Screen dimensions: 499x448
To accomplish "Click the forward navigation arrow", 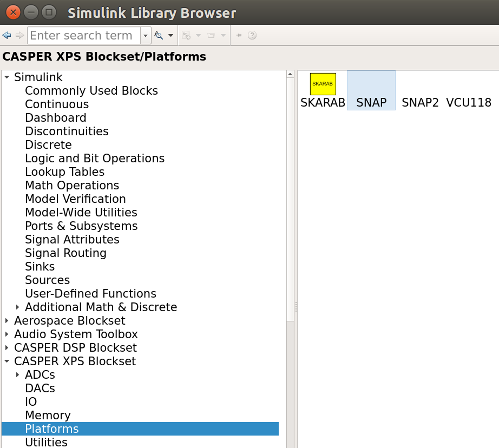I will click(19, 35).
